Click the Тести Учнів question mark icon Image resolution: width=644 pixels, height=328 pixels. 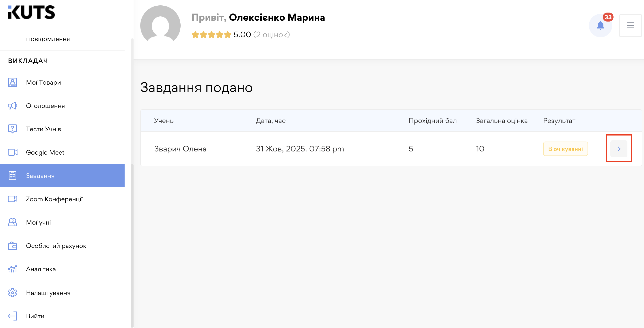tap(12, 129)
